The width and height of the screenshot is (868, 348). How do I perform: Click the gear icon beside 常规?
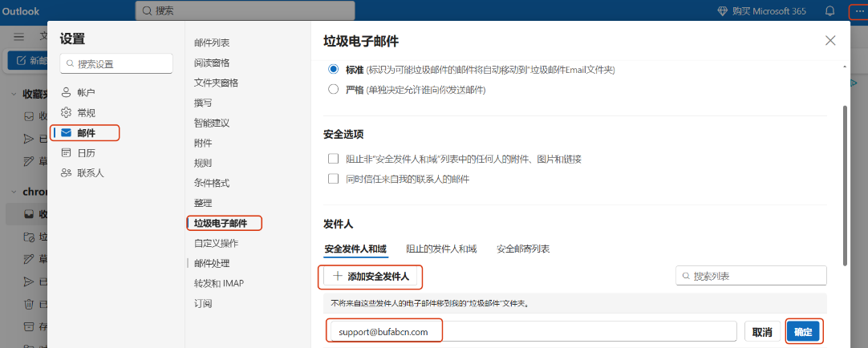click(67, 113)
